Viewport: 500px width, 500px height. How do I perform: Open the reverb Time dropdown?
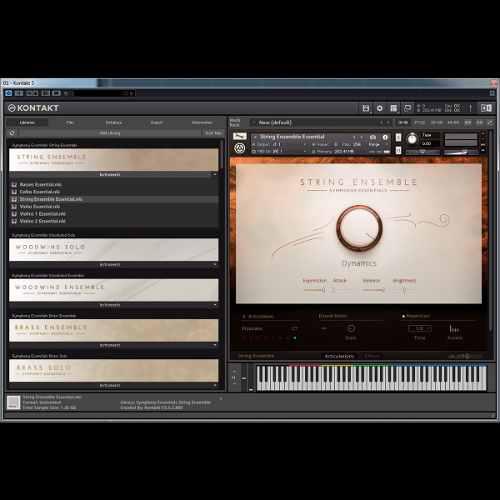[420, 329]
